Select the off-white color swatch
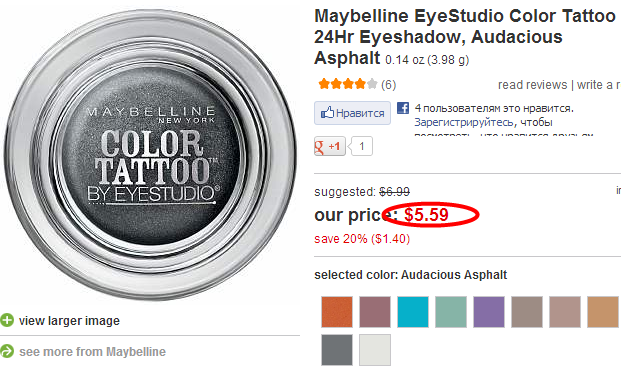The height and width of the screenshot is (367, 621). 375,350
